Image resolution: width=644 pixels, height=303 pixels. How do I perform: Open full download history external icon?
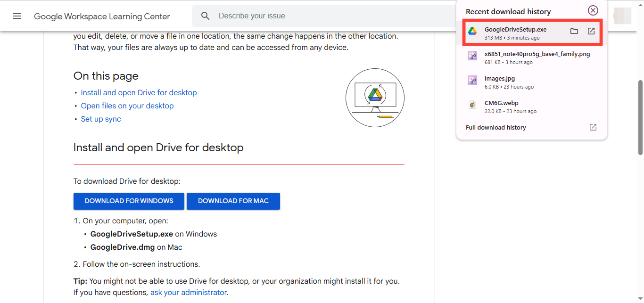coord(593,127)
